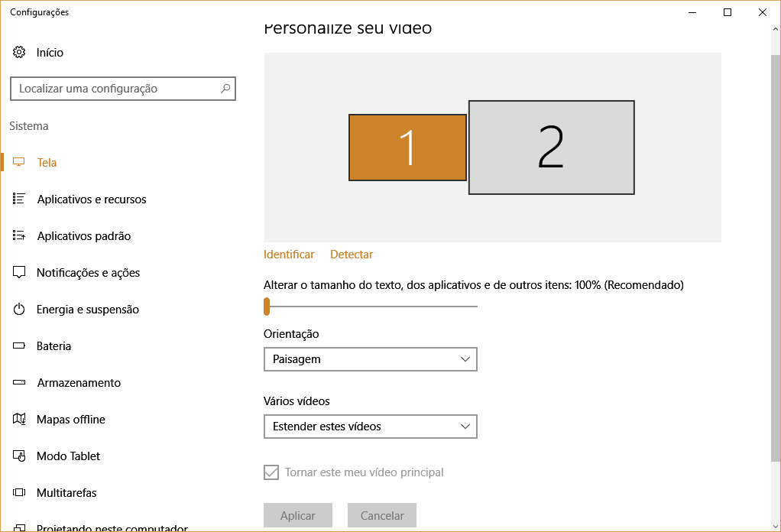Close the Configurações window
The image size is (781, 532).
[x=763, y=12]
